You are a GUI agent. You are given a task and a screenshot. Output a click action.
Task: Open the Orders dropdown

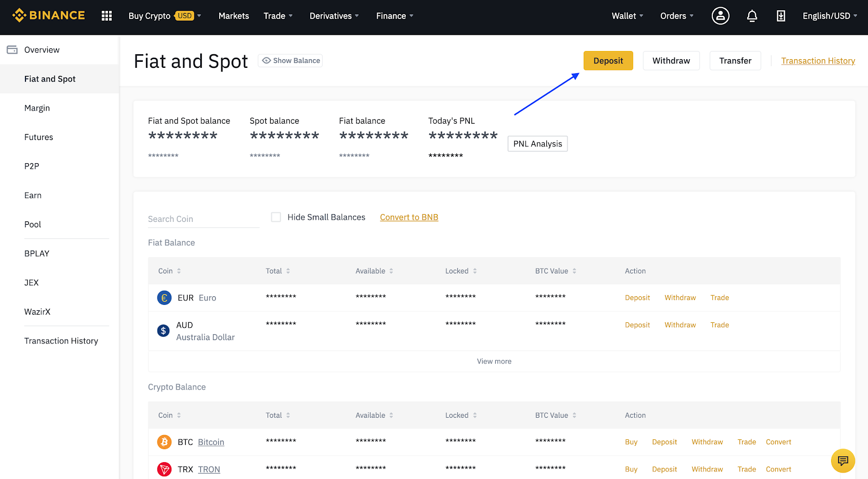(x=677, y=16)
